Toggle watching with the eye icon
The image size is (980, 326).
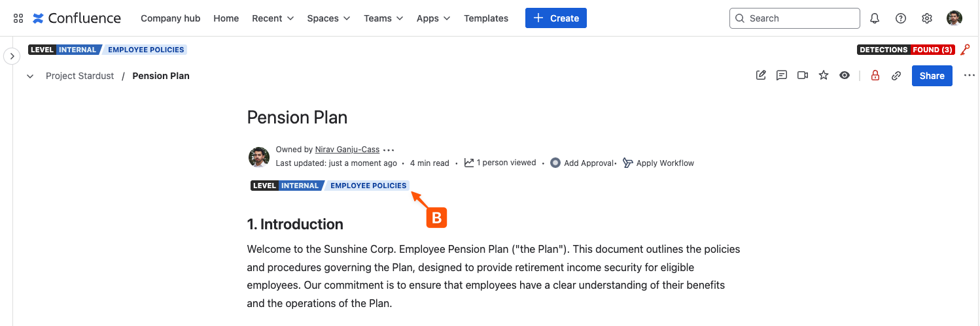[x=845, y=76]
